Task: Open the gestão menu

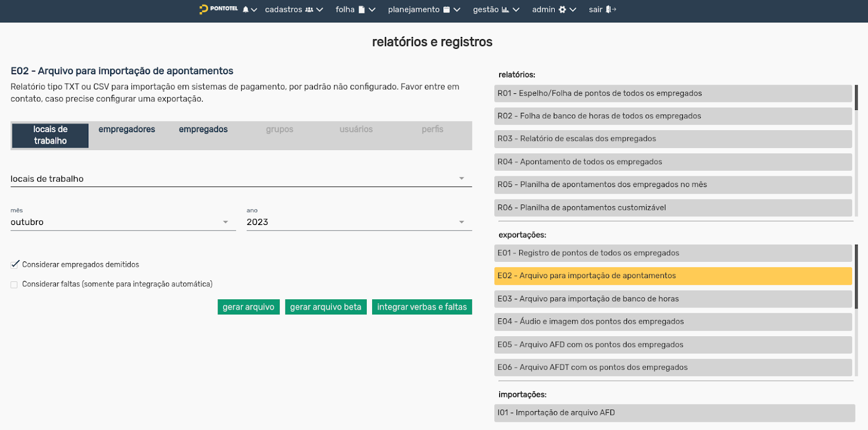Action: click(496, 10)
